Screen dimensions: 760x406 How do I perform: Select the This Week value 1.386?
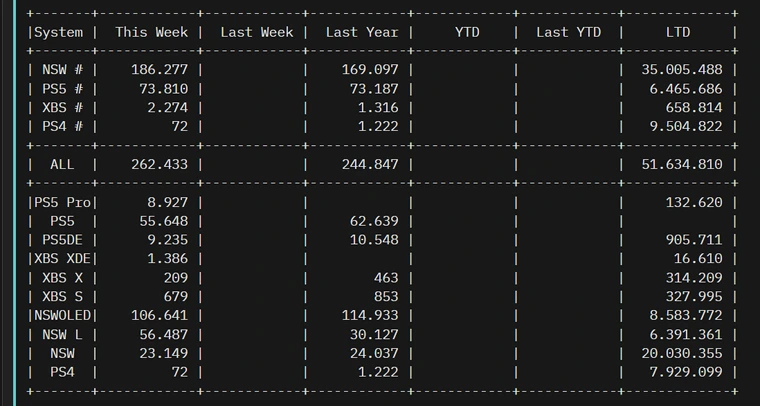(168, 259)
